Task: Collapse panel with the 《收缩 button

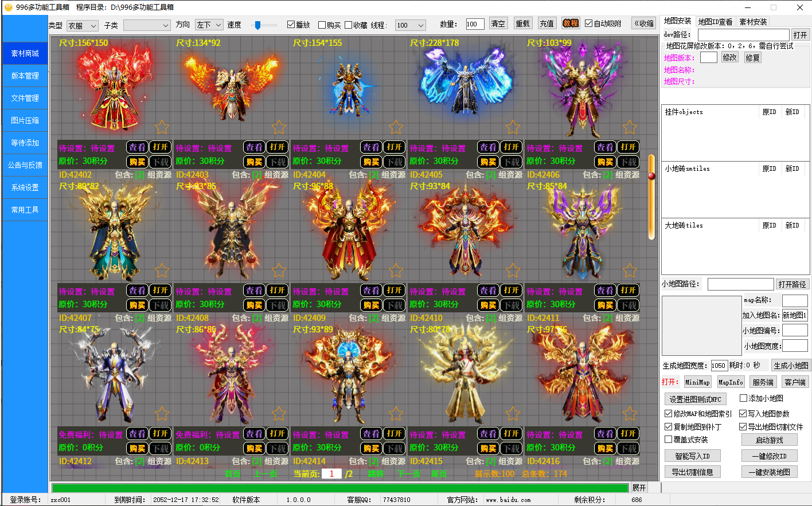Action: [644, 23]
